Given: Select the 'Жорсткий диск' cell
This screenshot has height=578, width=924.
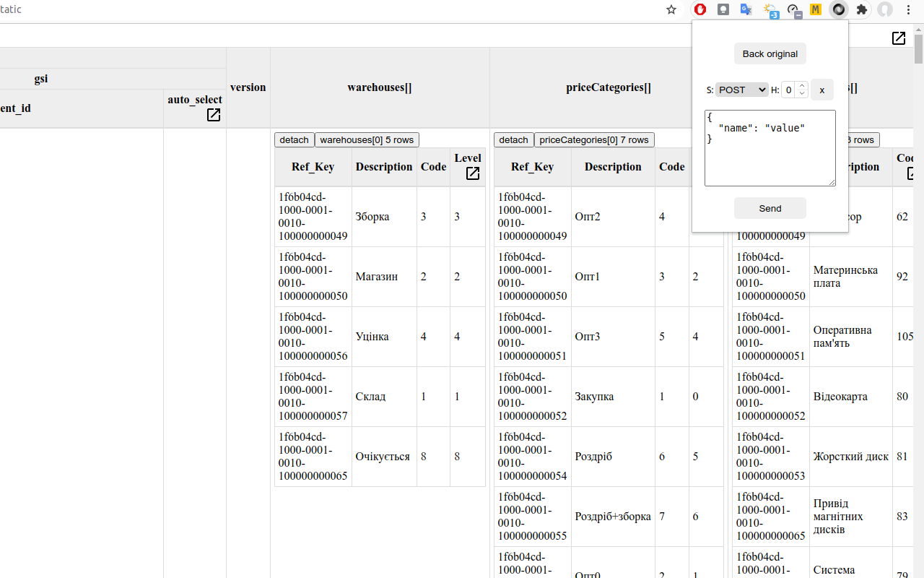Looking at the screenshot, I should pos(851,457).
